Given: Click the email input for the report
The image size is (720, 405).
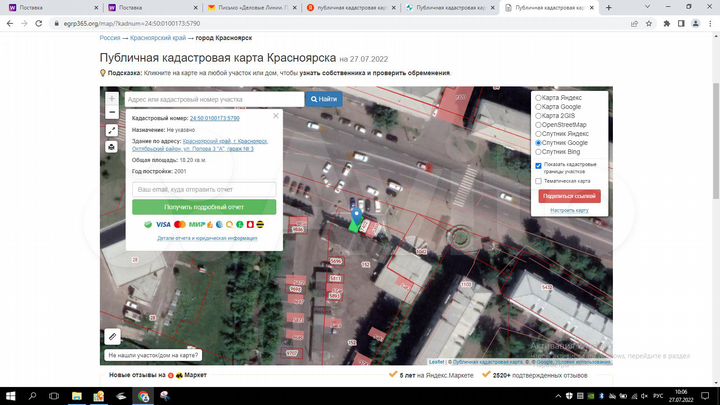Looking at the screenshot, I should tap(204, 189).
